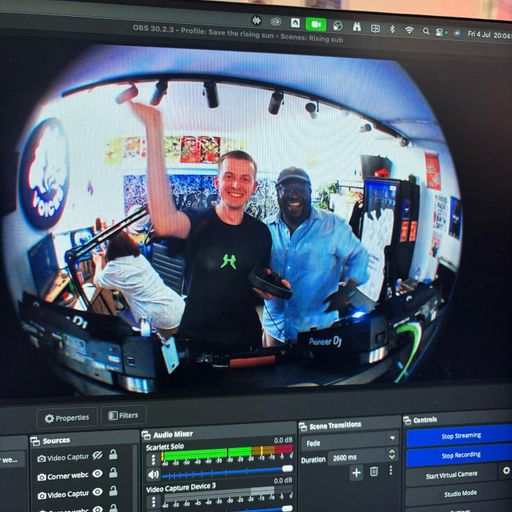Click the audio waveform menu bar icon

pyautogui.click(x=256, y=21)
